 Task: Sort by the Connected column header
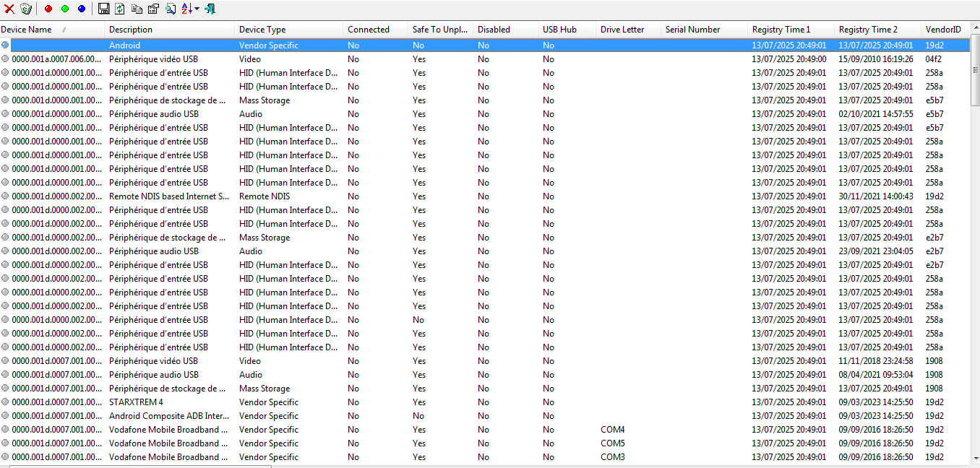tap(377, 30)
